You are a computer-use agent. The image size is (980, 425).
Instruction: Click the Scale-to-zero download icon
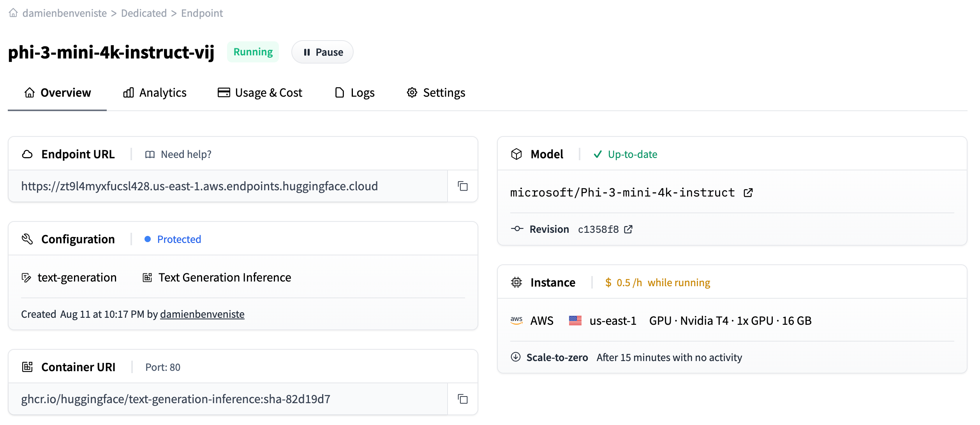516,357
